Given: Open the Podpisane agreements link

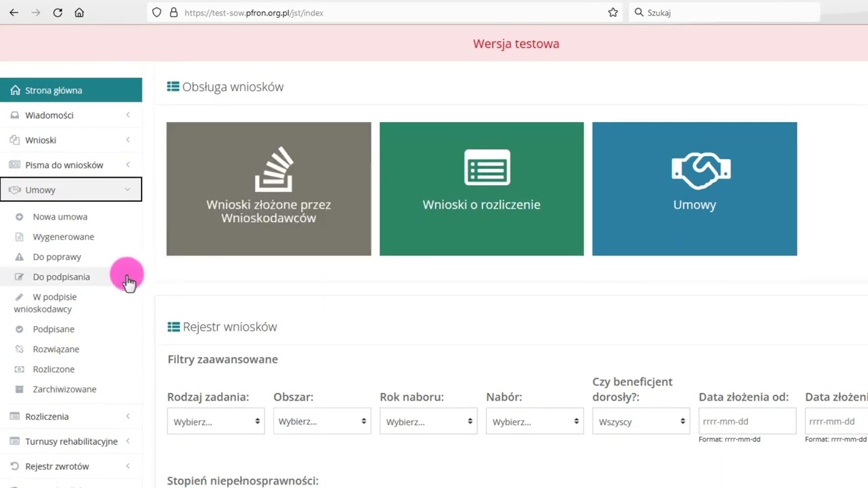Looking at the screenshot, I should click(x=54, y=329).
